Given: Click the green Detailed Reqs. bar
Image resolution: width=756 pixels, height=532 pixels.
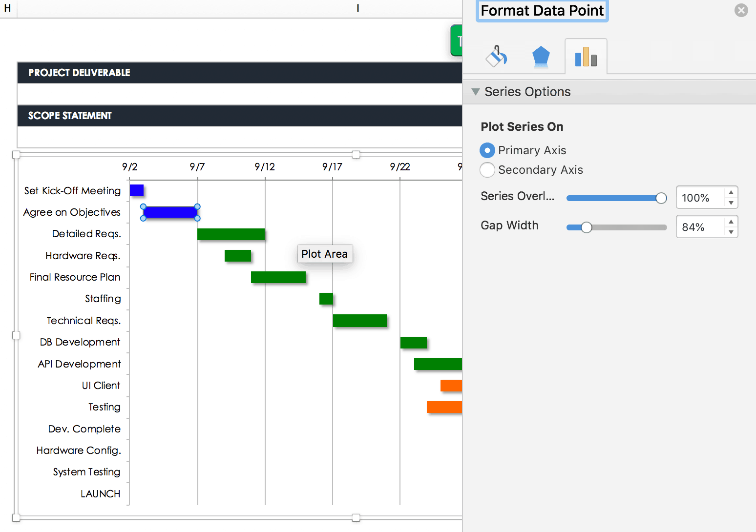Looking at the screenshot, I should [231, 234].
